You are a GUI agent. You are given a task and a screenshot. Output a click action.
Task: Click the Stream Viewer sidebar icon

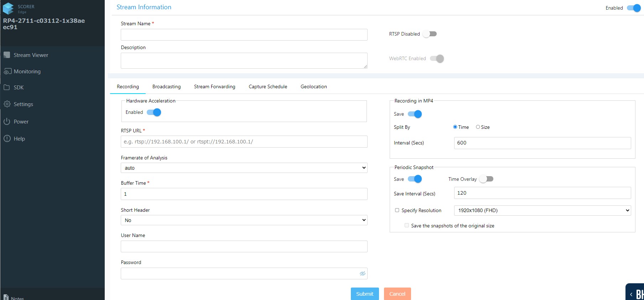click(x=7, y=55)
